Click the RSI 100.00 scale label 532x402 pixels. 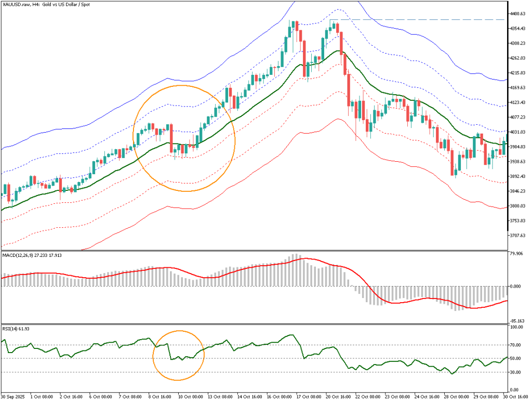coord(517,328)
